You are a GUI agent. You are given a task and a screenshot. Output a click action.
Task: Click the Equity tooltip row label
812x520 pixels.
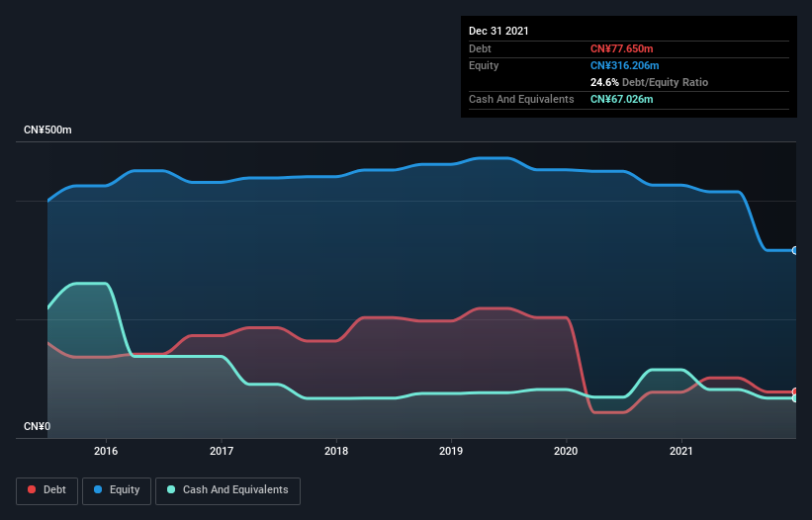484,65
